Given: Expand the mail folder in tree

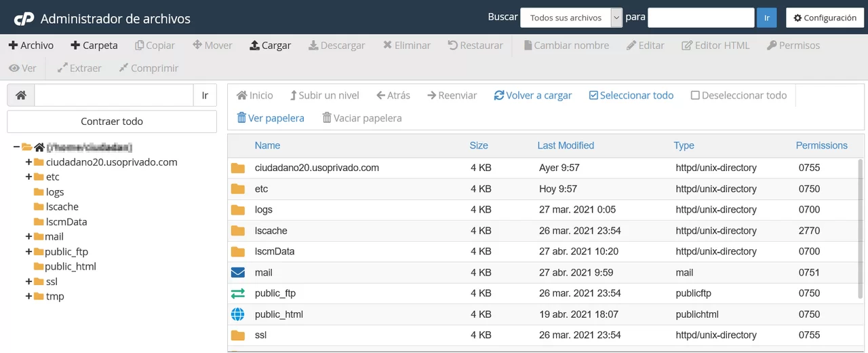Looking at the screenshot, I should coord(28,237).
